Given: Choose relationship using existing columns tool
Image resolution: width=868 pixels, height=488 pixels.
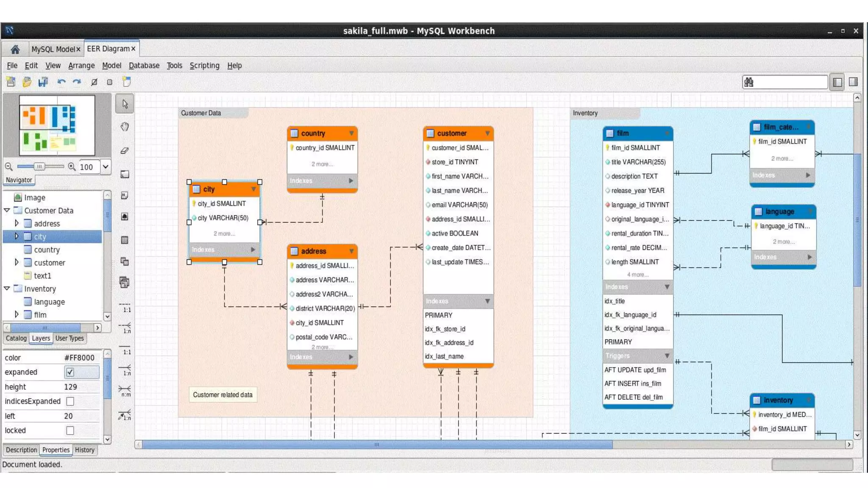Looking at the screenshot, I should coord(125,415).
